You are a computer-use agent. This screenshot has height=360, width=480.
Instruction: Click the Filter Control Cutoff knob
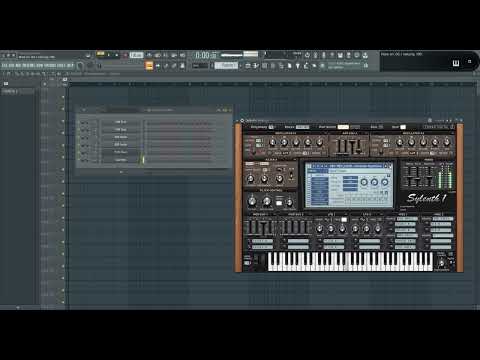(252, 201)
